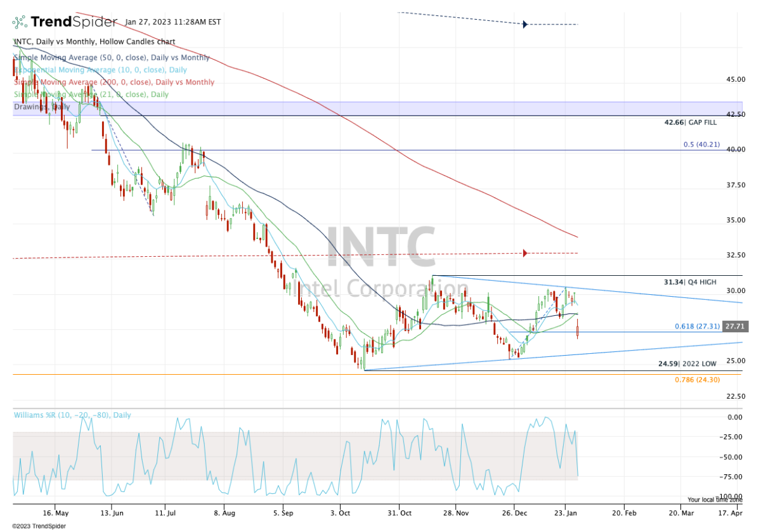This screenshot has height=532, width=761.
Task: Select the Drawings, Daily legend entry
Action: point(42,107)
